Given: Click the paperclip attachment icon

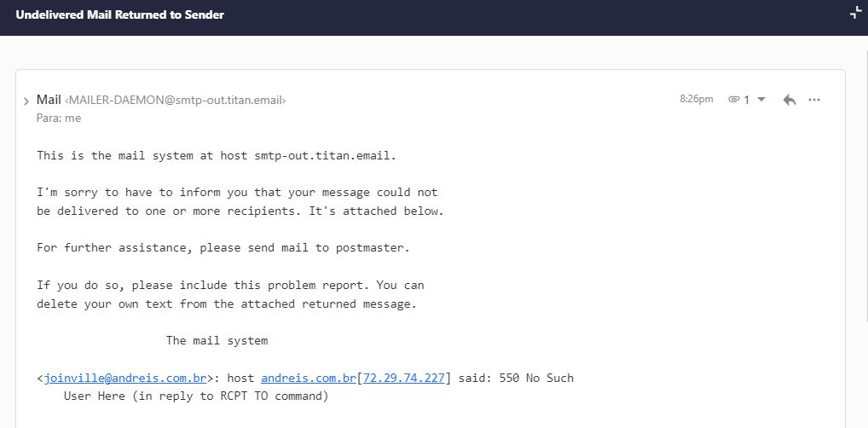Looking at the screenshot, I should (x=733, y=100).
